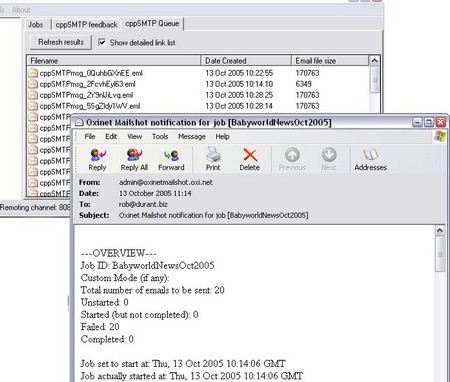The image size is (450, 382).
Task: Open the Help menu in email window
Action: [222, 136]
